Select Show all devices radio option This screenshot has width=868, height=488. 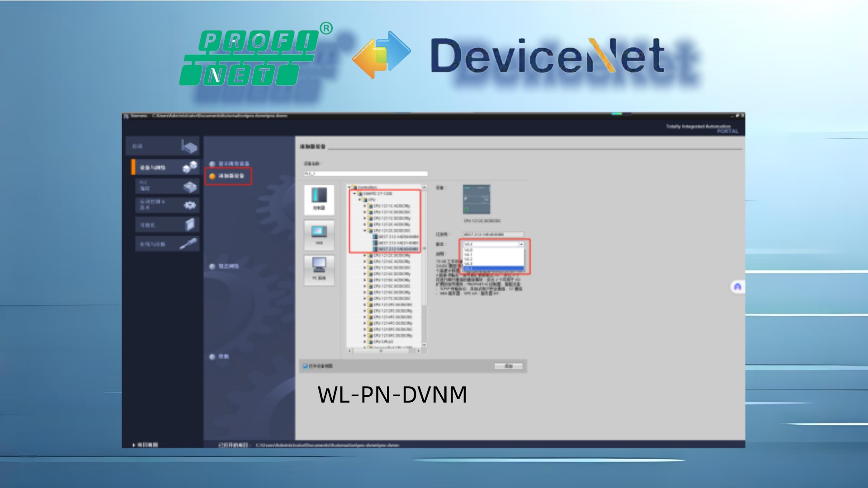[x=212, y=164]
